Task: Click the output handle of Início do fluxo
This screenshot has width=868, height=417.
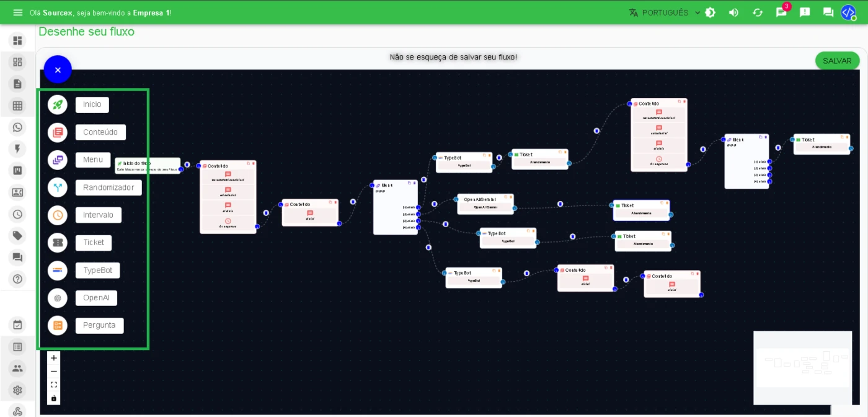Action: (181, 169)
